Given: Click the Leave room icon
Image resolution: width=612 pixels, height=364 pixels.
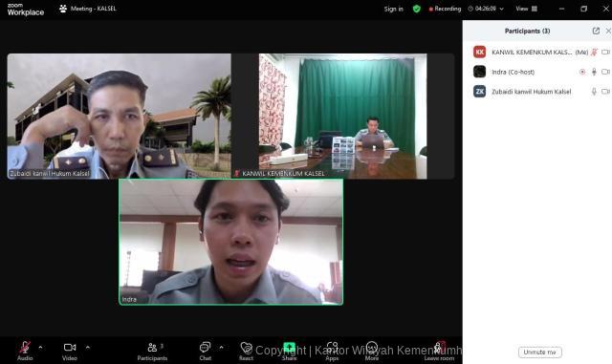Looking at the screenshot, I should click(x=440, y=347).
